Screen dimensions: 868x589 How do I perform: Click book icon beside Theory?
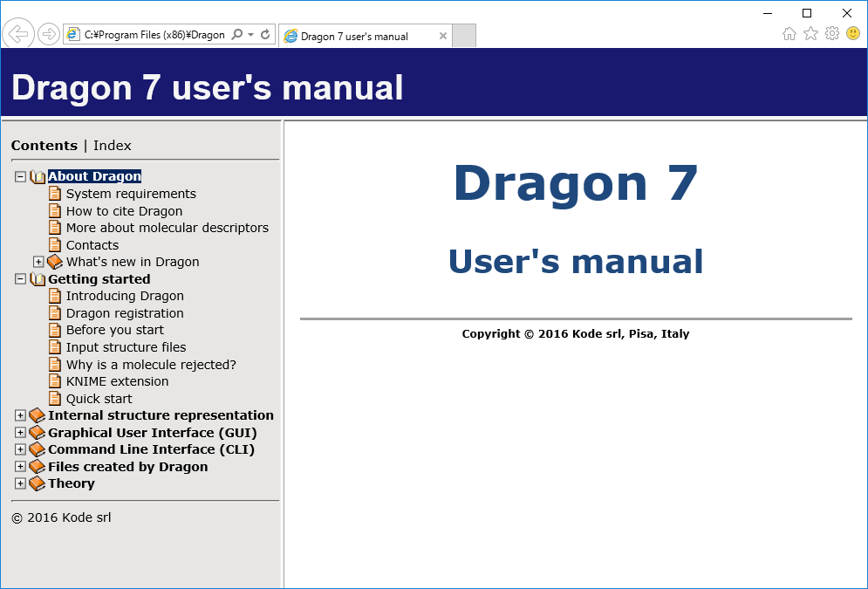tap(38, 483)
